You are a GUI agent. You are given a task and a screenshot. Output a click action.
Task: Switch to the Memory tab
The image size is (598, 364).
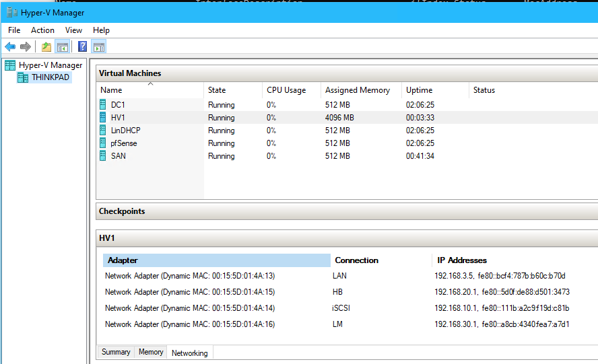(151, 352)
